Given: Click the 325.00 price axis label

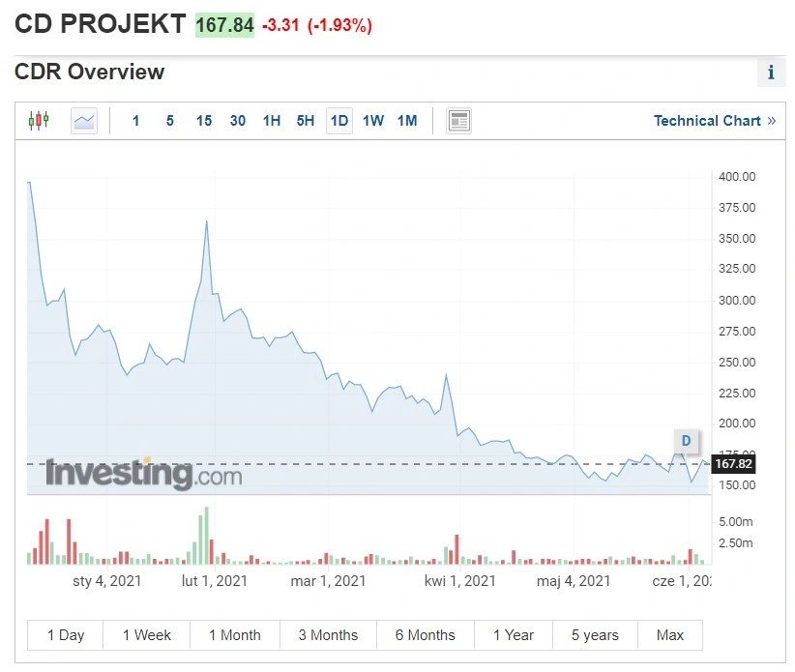Looking at the screenshot, I should [x=737, y=269].
